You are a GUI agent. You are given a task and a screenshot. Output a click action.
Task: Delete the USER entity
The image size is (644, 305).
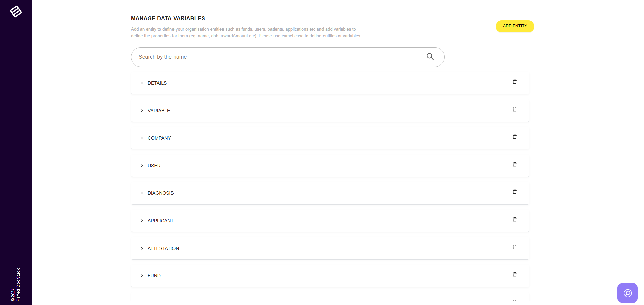point(514,165)
